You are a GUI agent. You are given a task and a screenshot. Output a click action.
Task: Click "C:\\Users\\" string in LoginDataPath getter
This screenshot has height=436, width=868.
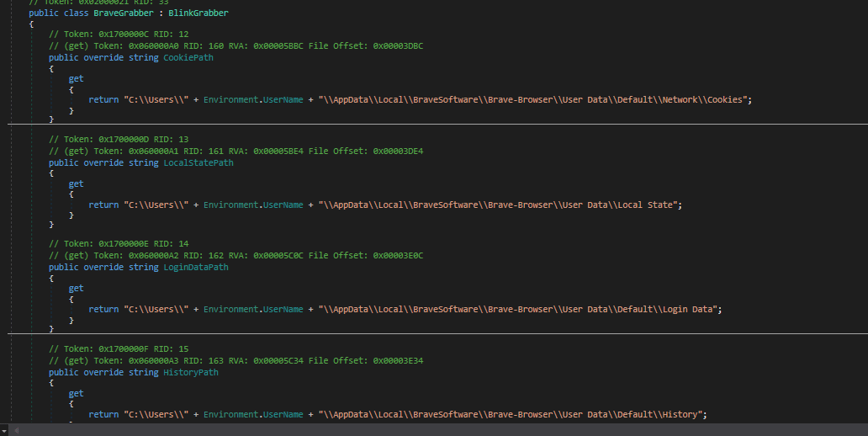[156, 309]
